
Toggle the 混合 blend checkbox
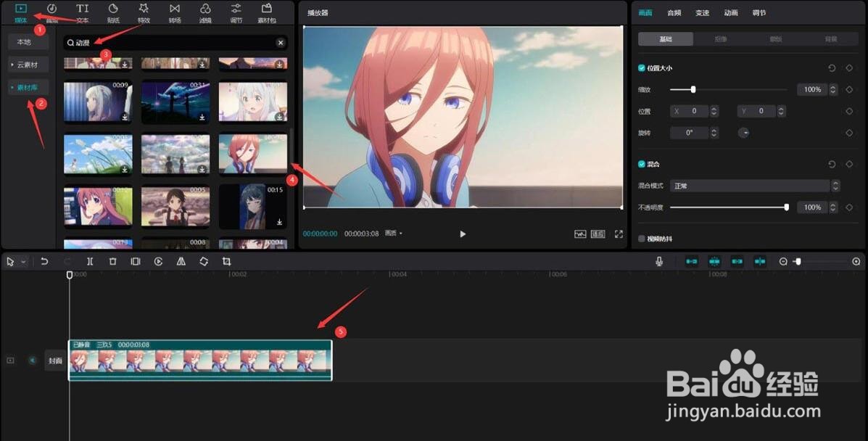pos(642,164)
